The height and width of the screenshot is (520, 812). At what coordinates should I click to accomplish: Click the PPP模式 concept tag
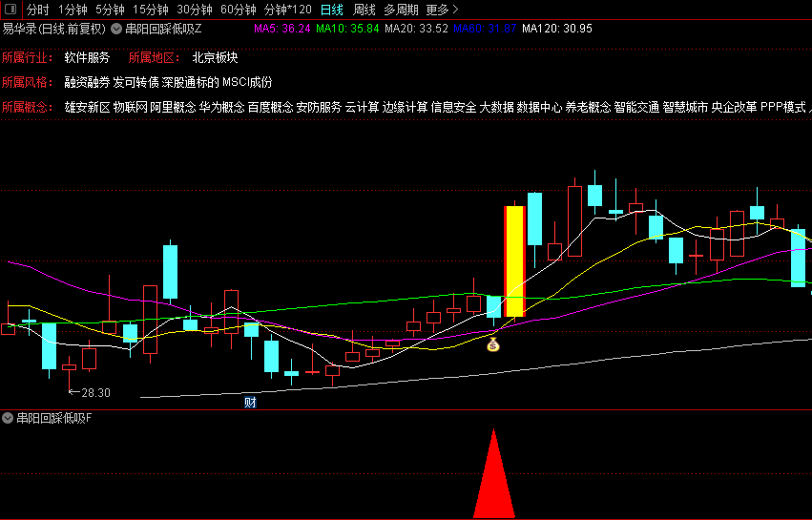[x=783, y=107]
